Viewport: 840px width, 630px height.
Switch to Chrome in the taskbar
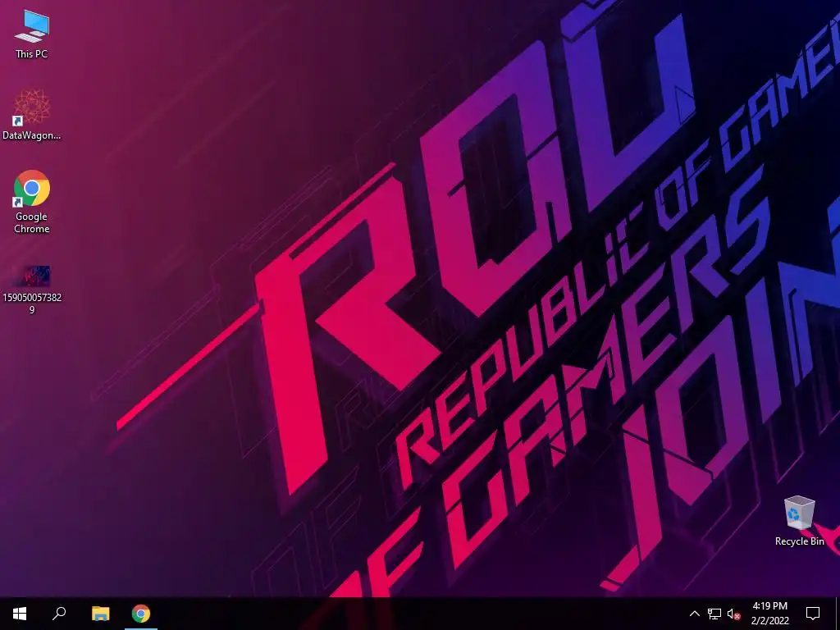141,614
